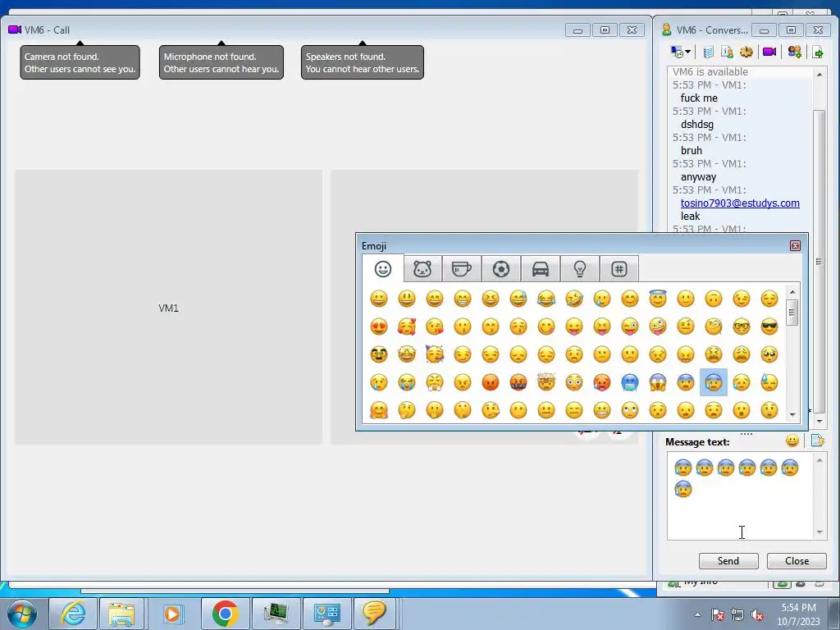The width and height of the screenshot is (840, 630).
Task: Open the light bulb objects emoji tab
Action: (580, 269)
